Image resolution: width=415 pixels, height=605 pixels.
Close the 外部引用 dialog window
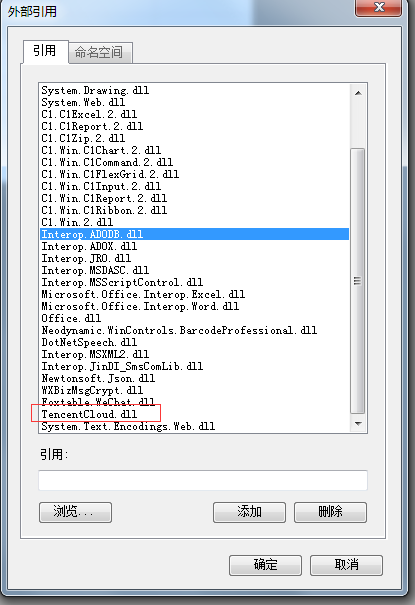pos(378,8)
